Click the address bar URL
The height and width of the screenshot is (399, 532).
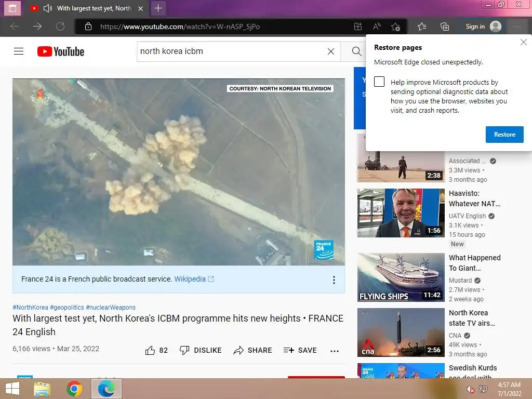(x=180, y=26)
